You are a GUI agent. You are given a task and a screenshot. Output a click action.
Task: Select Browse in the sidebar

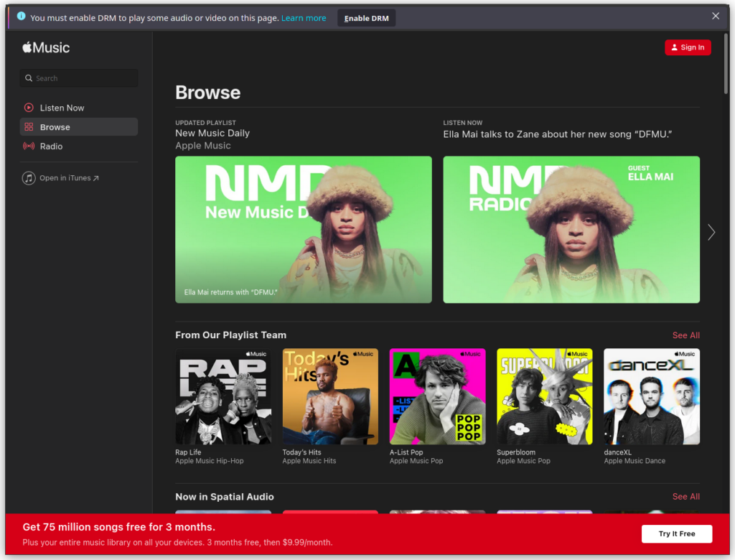[79, 126]
